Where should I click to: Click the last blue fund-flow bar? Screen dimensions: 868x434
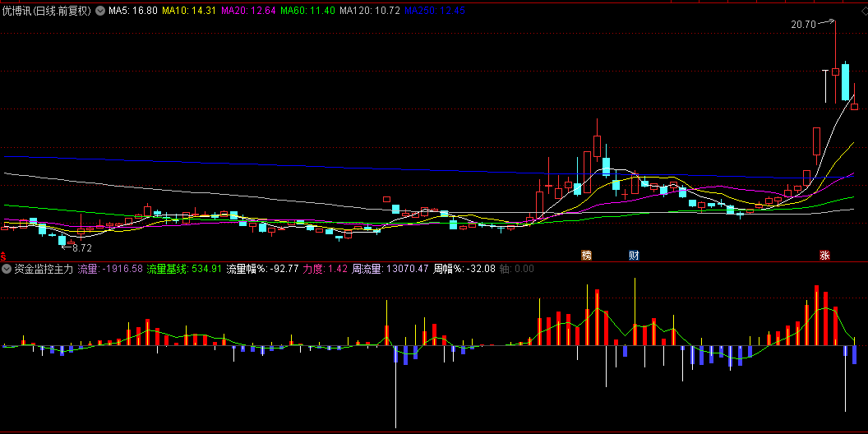[x=854, y=354]
